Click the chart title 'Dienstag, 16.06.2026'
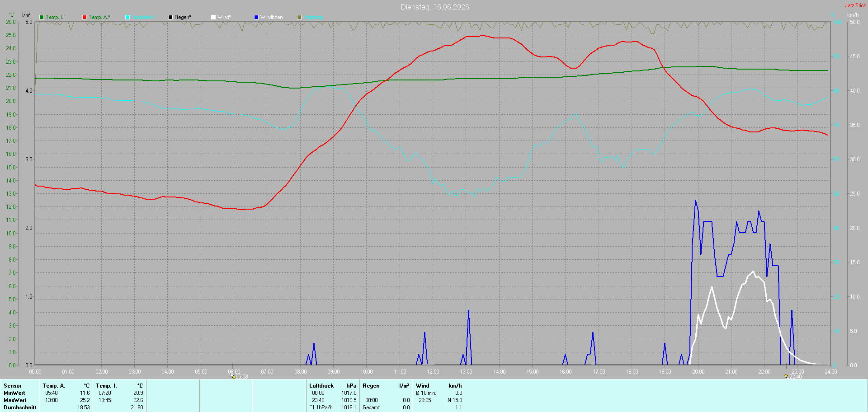 435,7
